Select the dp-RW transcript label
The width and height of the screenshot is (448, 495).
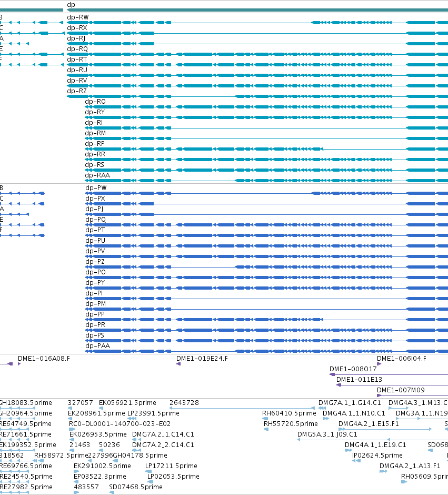click(x=77, y=17)
